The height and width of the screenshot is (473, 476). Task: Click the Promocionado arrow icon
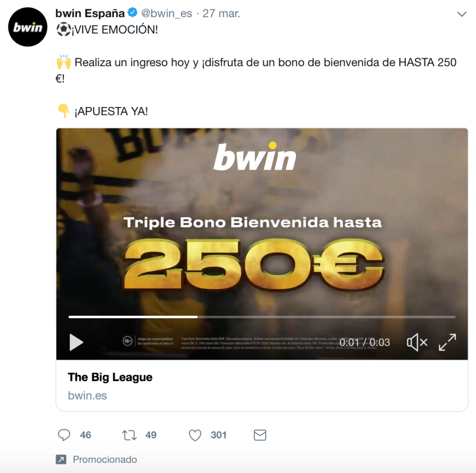61,460
